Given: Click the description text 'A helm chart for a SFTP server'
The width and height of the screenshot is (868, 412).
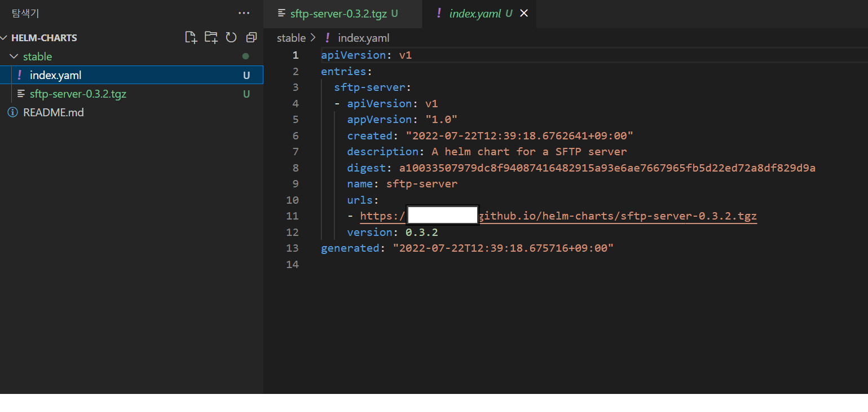Looking at the screenshot, I should pos(529,152).
